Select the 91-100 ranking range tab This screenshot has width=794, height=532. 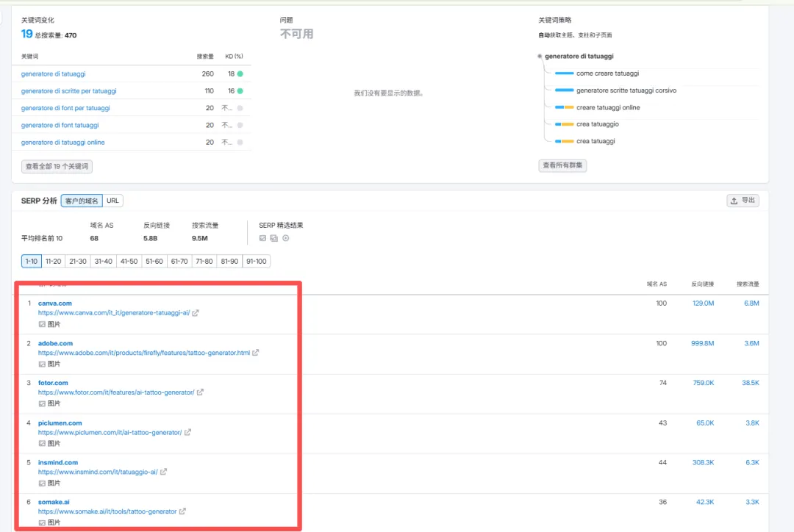(x=257, y=261)
